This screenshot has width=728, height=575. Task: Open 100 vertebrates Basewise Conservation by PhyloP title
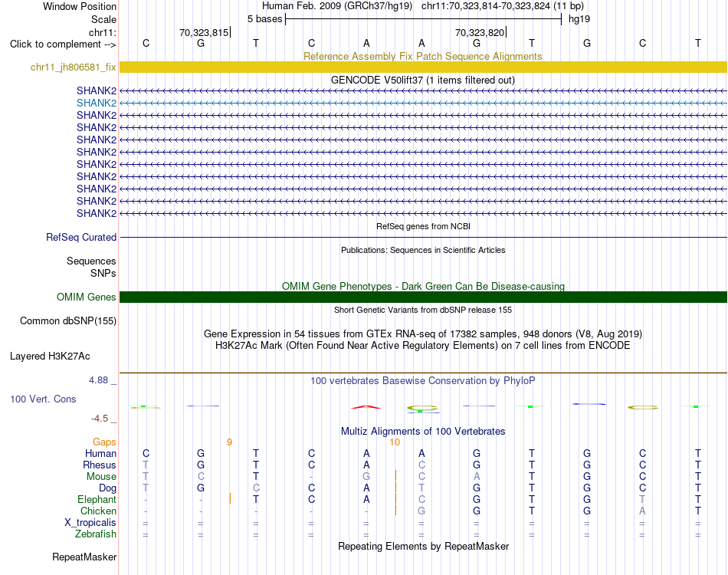[423, 381]
